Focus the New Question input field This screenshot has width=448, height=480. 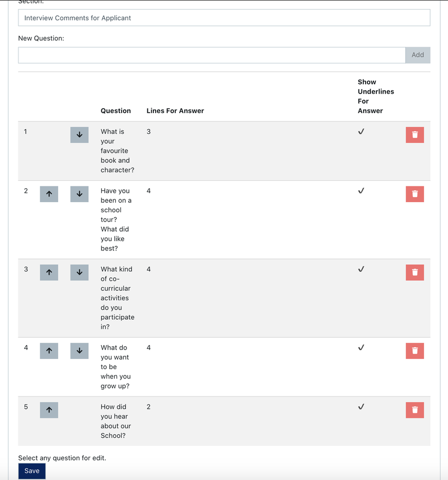(x=212, y=55)
